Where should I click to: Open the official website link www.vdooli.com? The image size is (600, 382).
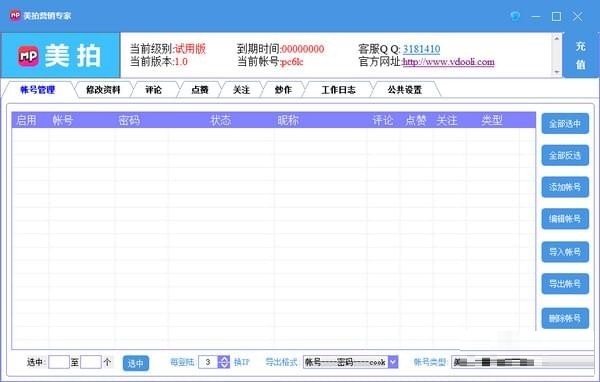click(448, 62)
